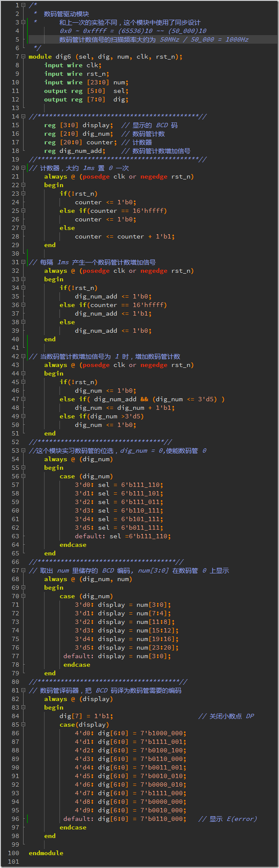This screenshot has width=279, height=868.
Task: Fold the reg declarations section at line 14
Action: pos(24,116)
